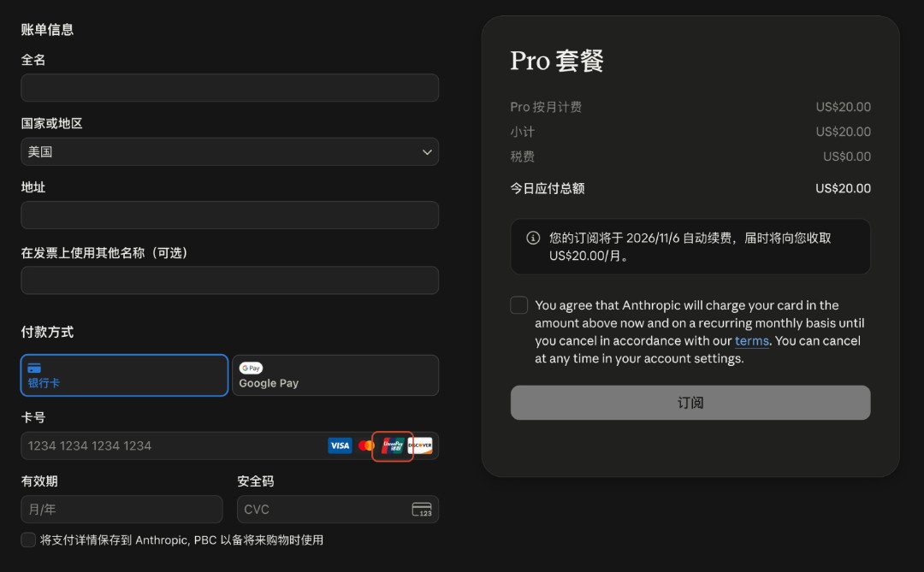Select the Google Pay payment tab
This screenshot has width=924, height=572.
[335, 375]
